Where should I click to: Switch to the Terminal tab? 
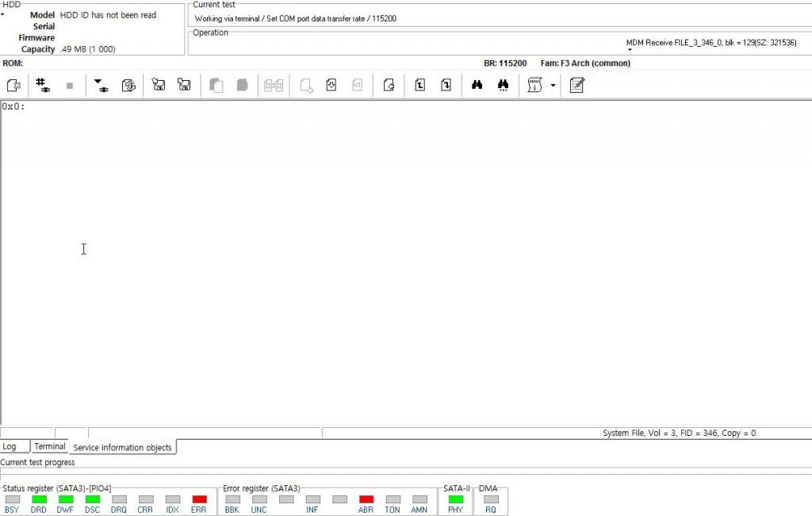tap(50, 446)
